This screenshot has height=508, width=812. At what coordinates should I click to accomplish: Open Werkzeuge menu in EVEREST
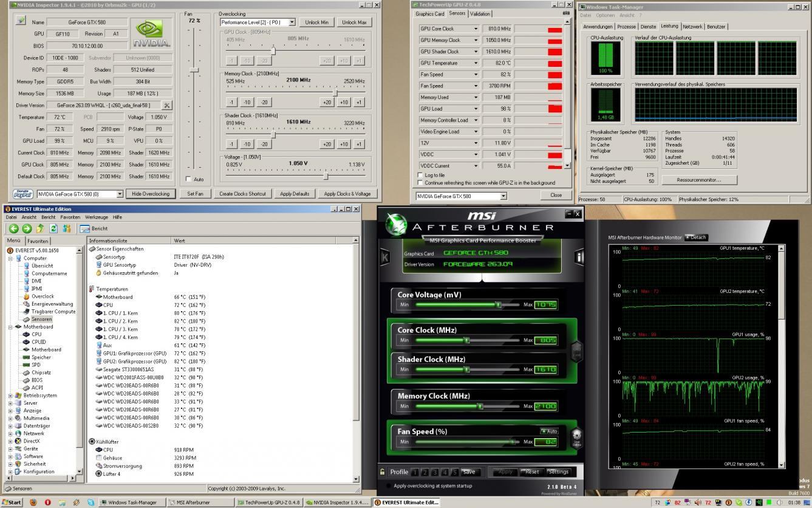[96, 217]
